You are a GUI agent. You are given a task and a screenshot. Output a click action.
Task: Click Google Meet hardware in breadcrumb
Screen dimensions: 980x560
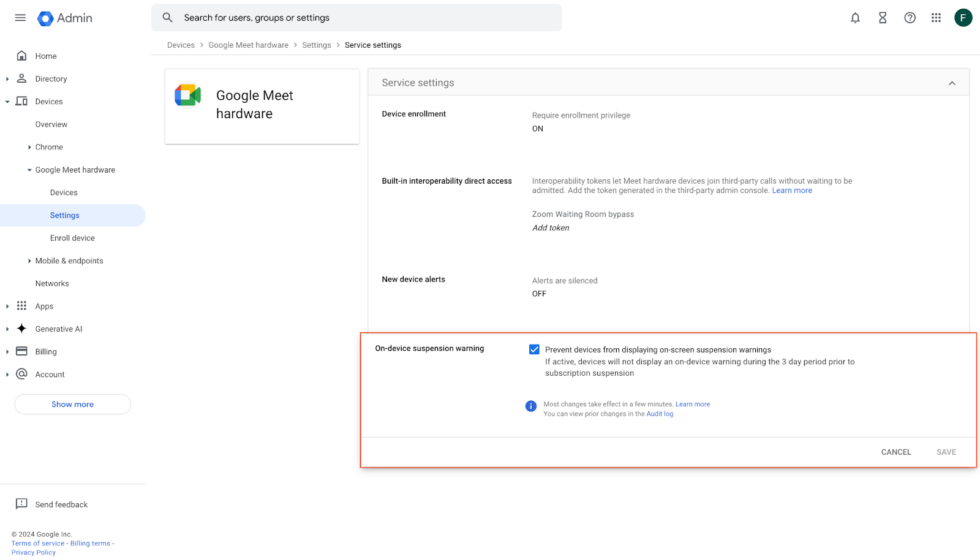(249, 45)
